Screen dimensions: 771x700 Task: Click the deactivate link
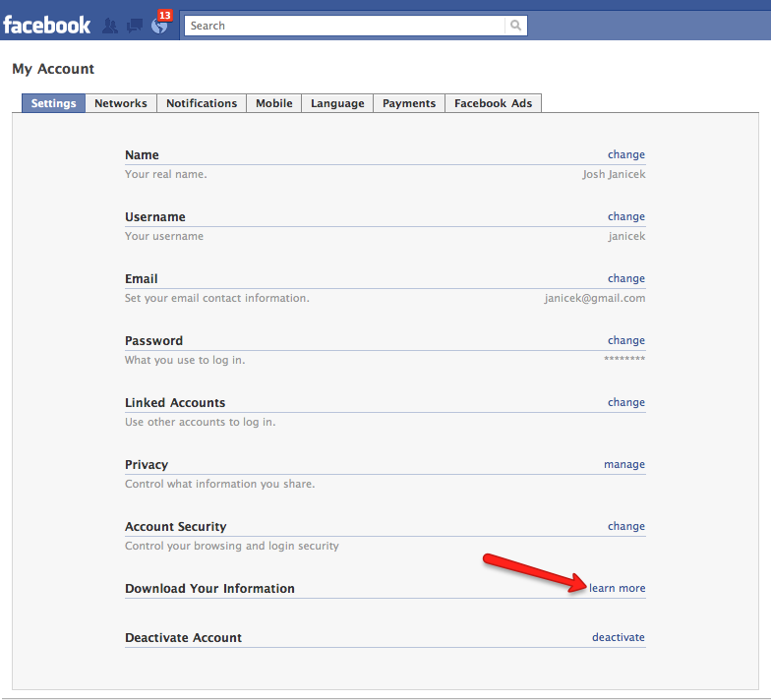618,637
